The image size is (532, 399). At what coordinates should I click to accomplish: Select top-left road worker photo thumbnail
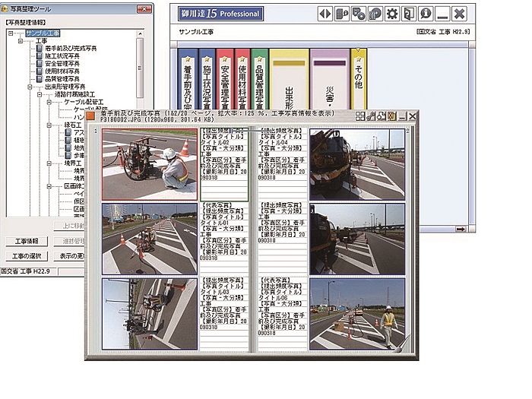[148, 163]
